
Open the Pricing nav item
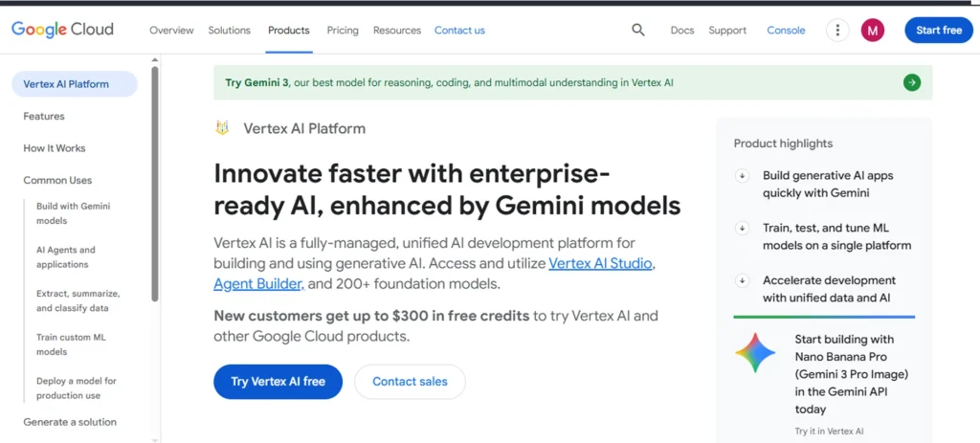coord(343,30)
